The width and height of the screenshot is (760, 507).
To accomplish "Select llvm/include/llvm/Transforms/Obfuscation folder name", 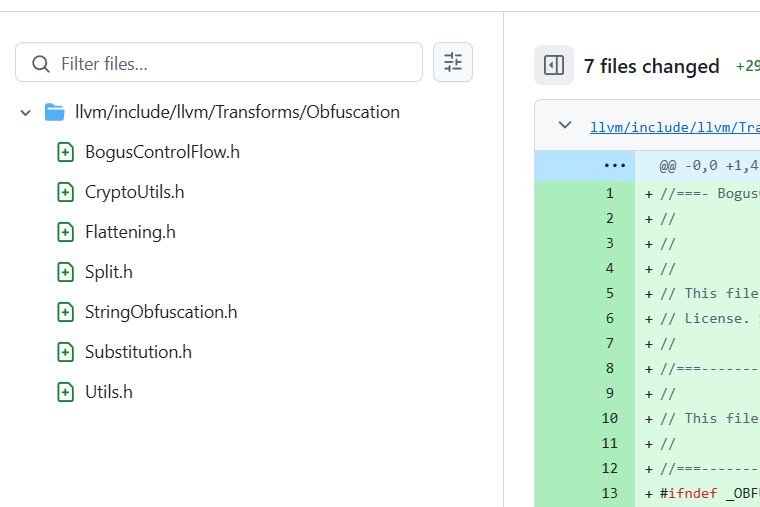I will point(238,112).
